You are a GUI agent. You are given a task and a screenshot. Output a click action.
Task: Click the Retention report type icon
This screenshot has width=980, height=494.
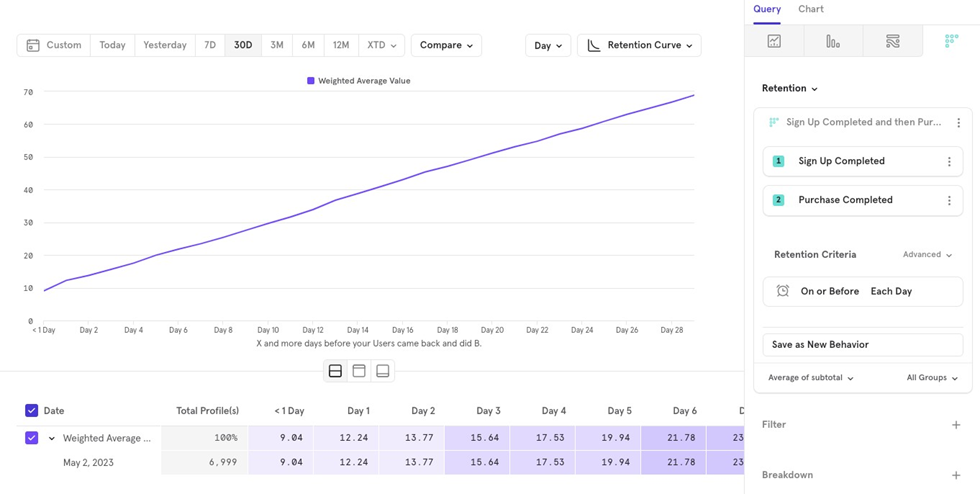(x=951, y=41)
